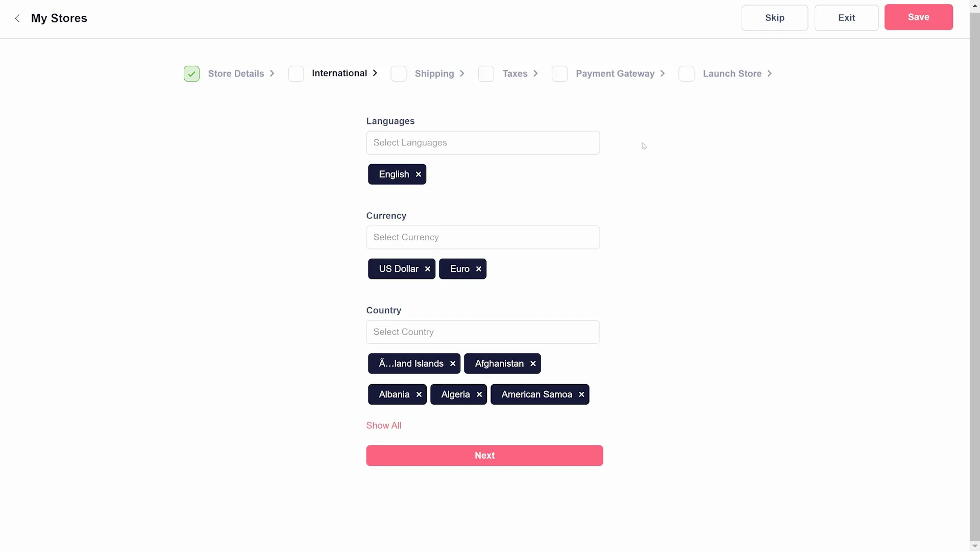Remove the American Samoa country tag
This screenshot has width=980, height=551.
pos(581,394)
